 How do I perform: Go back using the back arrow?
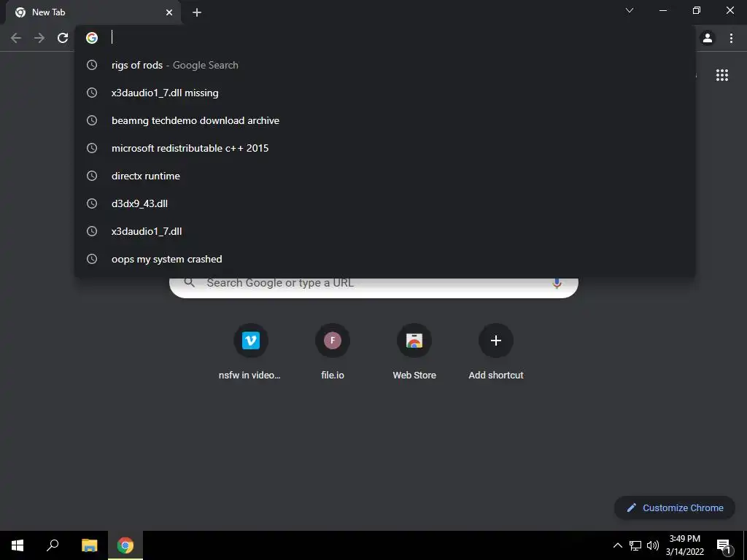tap(16, 38)
